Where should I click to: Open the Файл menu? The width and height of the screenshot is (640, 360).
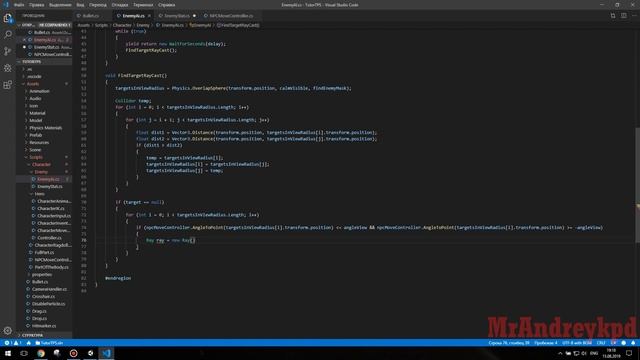pyautogui.click(x=19, y=5)
